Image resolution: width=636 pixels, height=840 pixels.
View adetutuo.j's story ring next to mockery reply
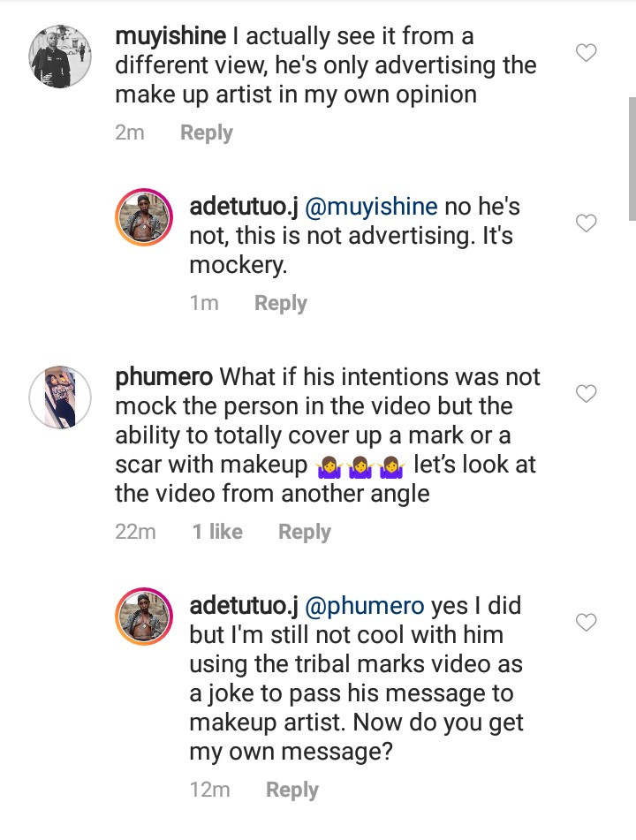click(x=144, y=216)
